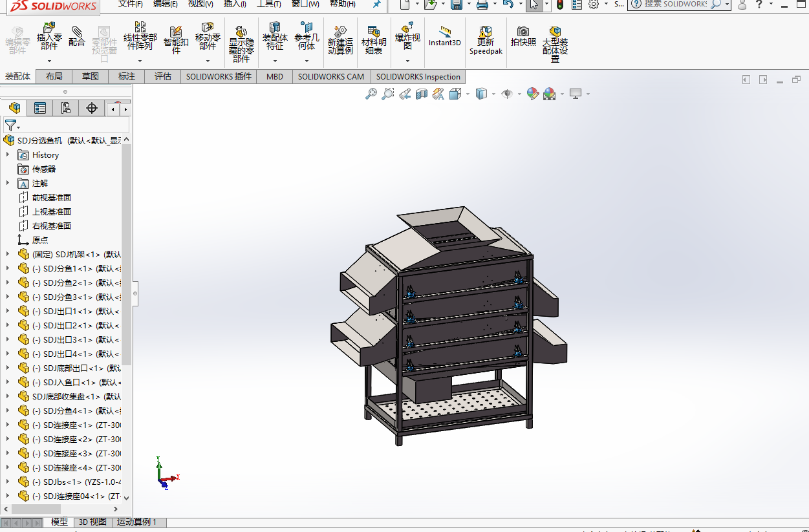Expand the SDJ机架<1> component node

click(x=8, y=254)
